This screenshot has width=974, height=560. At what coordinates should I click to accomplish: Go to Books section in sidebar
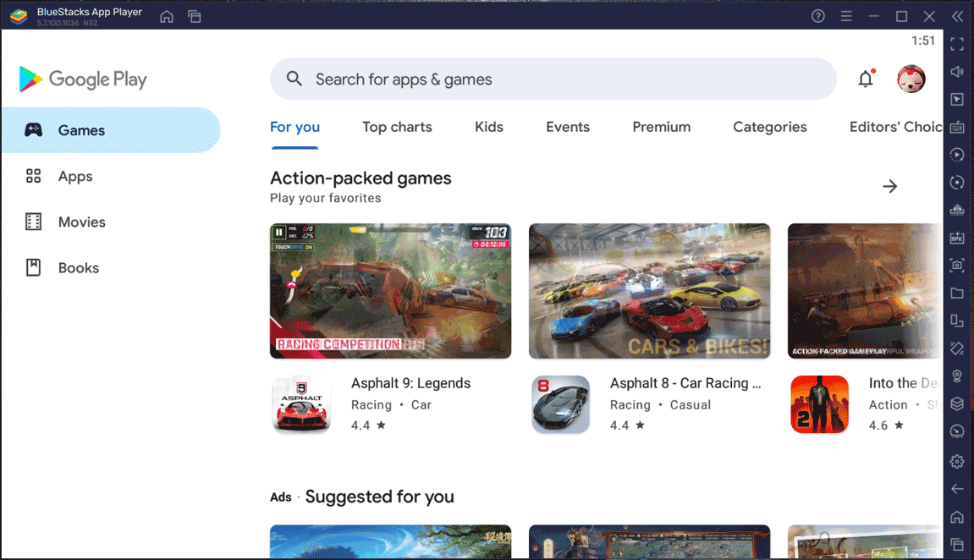(79, 267)
